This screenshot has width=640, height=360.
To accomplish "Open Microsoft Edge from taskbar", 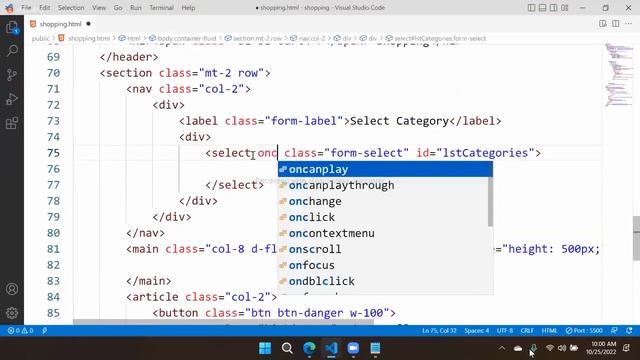I will [x=309, y=348].
